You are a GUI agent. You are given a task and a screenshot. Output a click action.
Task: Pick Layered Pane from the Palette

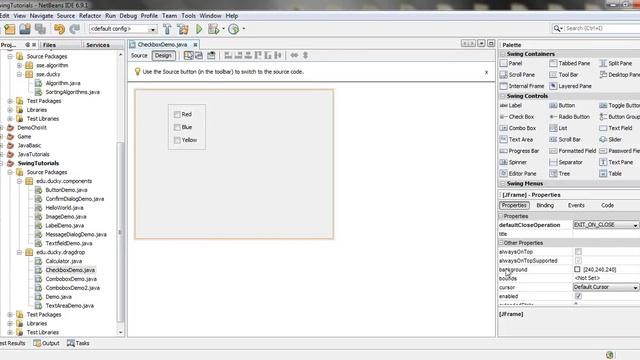click(571, 86)
